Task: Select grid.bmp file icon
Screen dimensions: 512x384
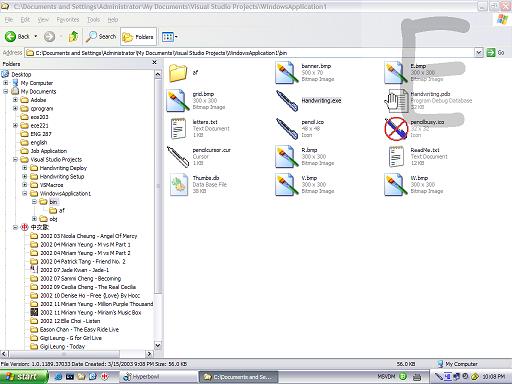Action: [178, 100]
